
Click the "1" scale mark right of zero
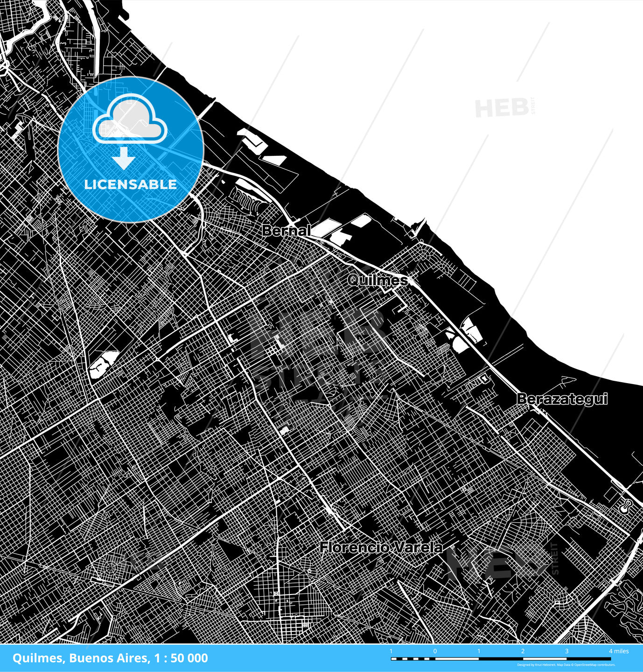[479, 651]
